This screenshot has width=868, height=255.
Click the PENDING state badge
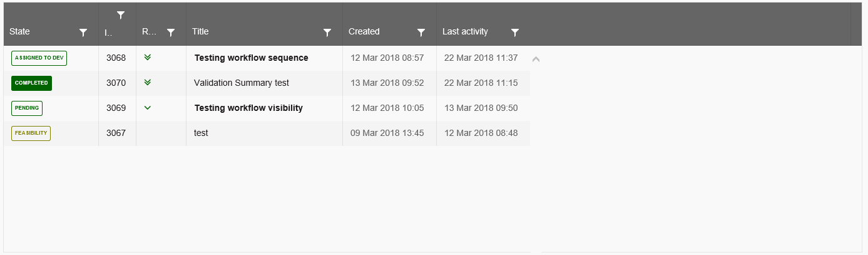27,108
